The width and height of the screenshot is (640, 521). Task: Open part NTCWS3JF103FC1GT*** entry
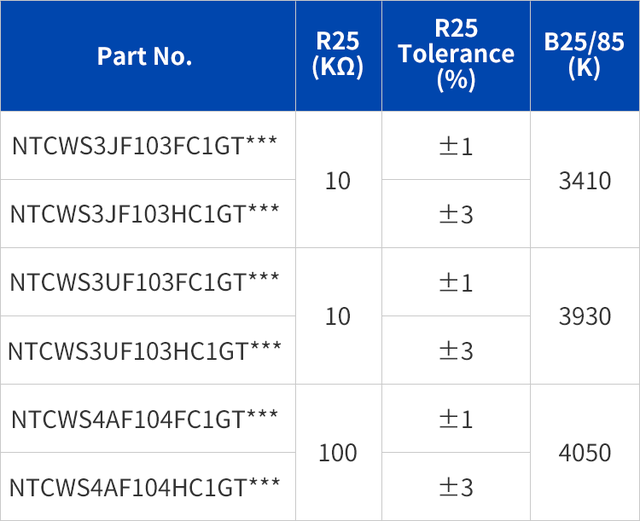pyautogui.click(x=145, y=145)
